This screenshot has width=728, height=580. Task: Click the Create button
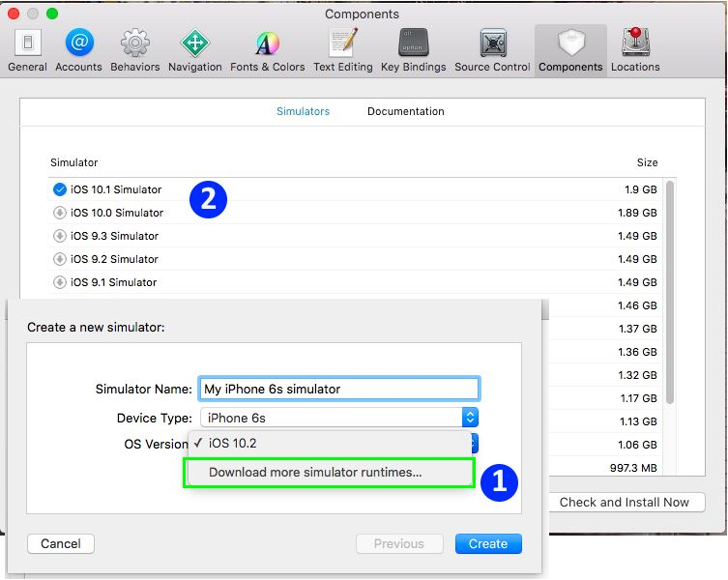(x=488, y=544)
